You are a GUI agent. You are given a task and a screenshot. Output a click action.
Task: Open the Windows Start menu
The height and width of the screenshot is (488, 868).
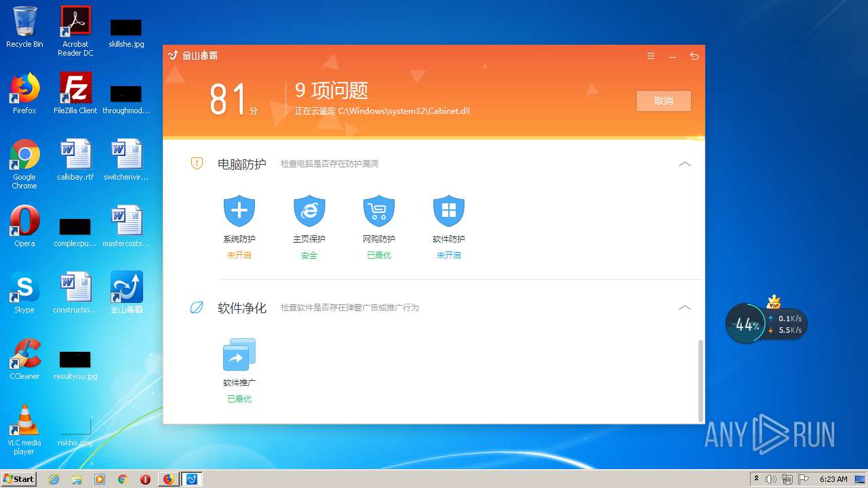click(x=19, y=479)
